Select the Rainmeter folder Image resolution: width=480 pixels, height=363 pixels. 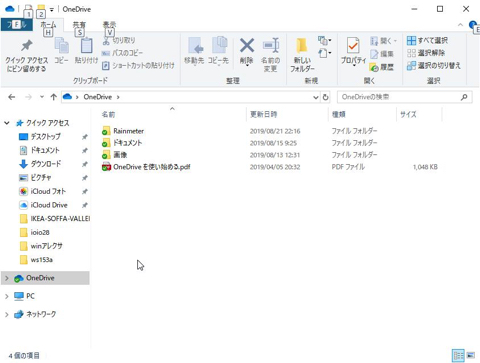[x=123, y=131]
